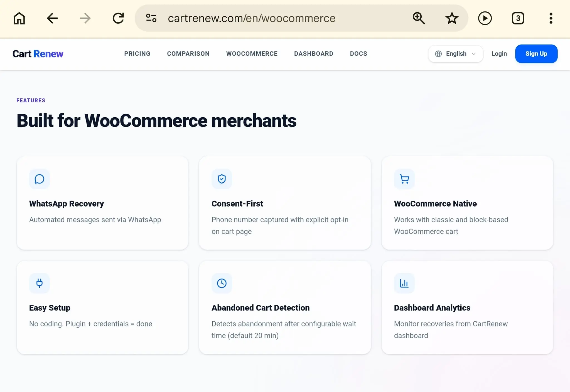Click the WooCommerce Native card title
Viewport: 570px width, 392px height.
tap(435, 204)
